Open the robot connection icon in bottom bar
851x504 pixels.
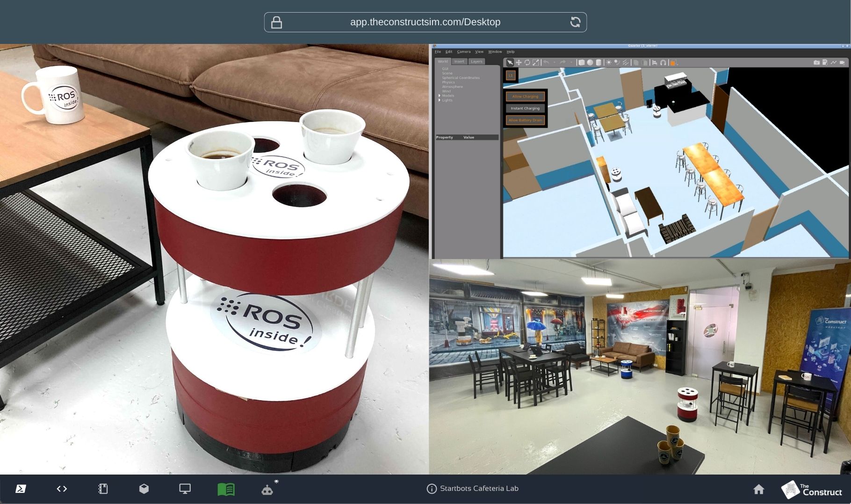pos(267,490)
